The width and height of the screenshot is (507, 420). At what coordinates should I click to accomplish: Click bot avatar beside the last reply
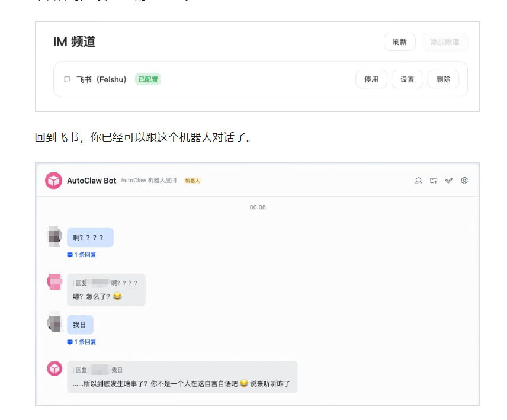pos(54,368)
